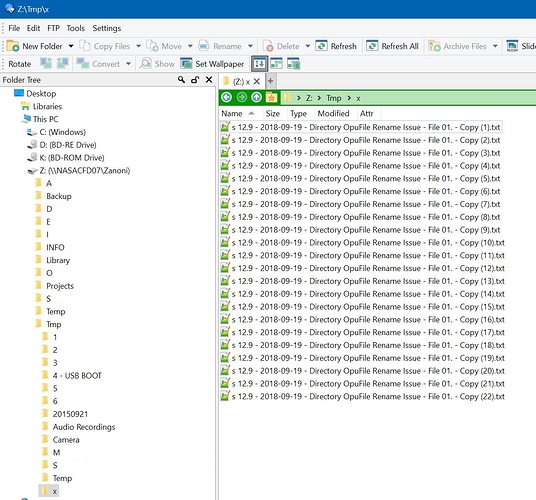Click the Move toolbar button
The image size is (536, 500).
[164, 46]
